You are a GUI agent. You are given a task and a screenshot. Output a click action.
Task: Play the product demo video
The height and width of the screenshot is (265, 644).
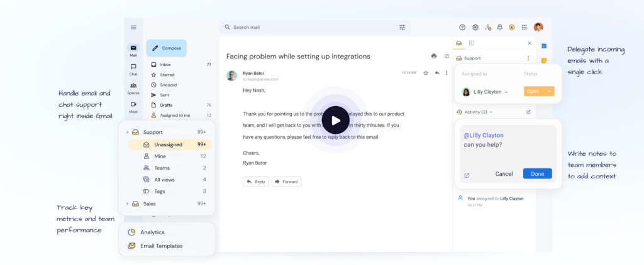(336, 120)
